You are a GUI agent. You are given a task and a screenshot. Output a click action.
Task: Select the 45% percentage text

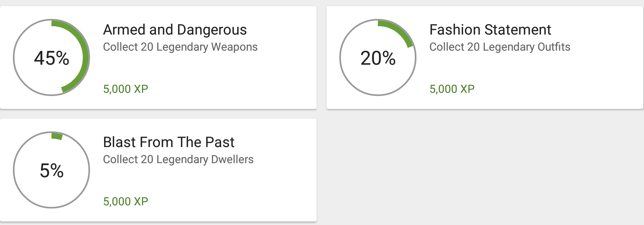coord(51,58)
